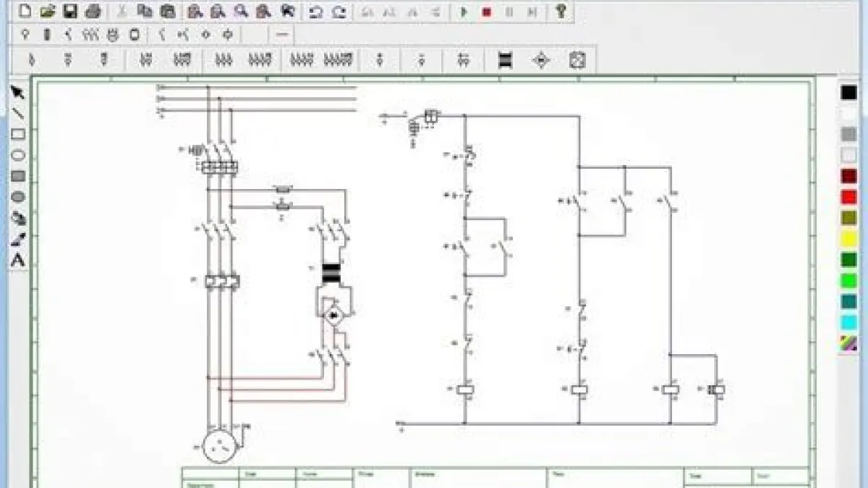Undo the last action
Viewport: 868px width, 488px height.
tap(315, 12)
